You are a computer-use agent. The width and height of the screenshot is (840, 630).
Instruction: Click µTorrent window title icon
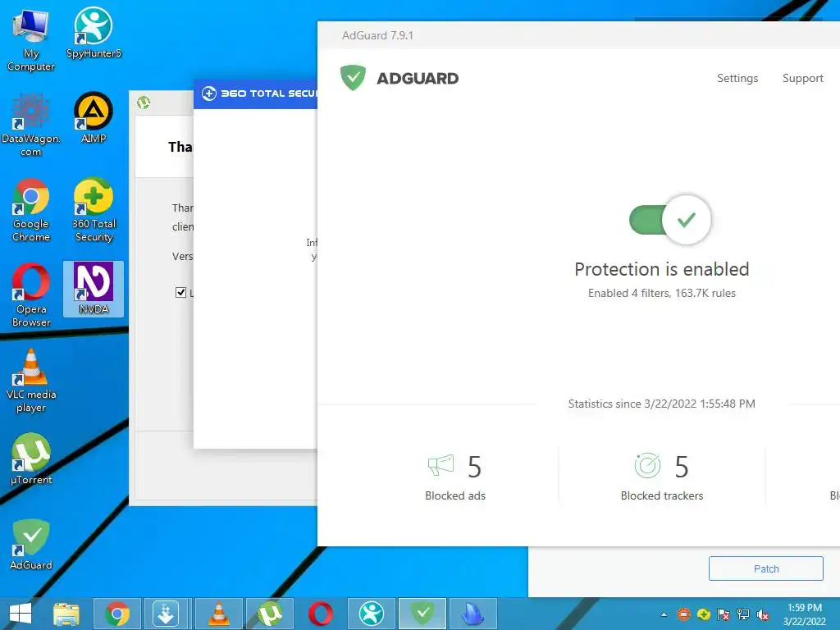point(143,103)
